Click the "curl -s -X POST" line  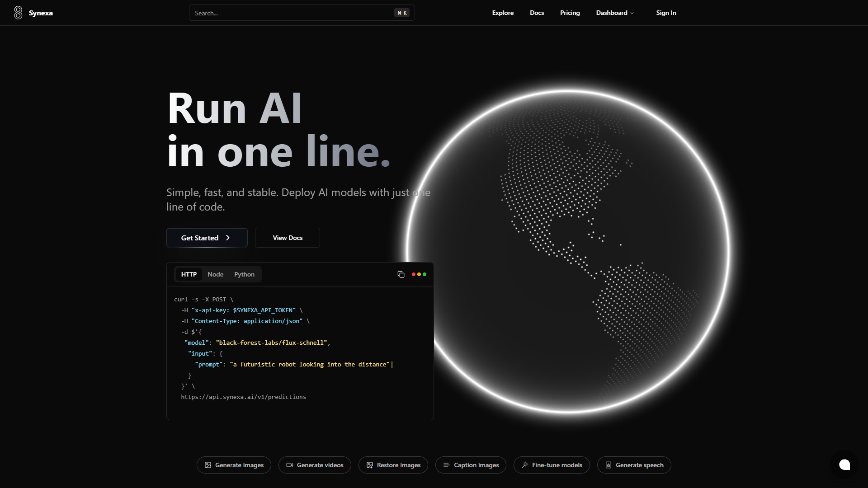click(x=203, y=299)
